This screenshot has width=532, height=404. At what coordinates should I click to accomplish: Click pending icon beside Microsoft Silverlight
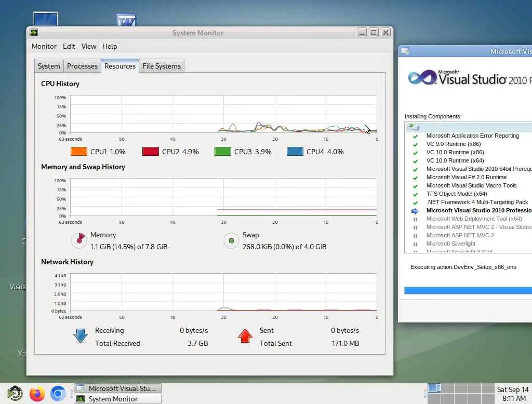[x=415, y=244]
